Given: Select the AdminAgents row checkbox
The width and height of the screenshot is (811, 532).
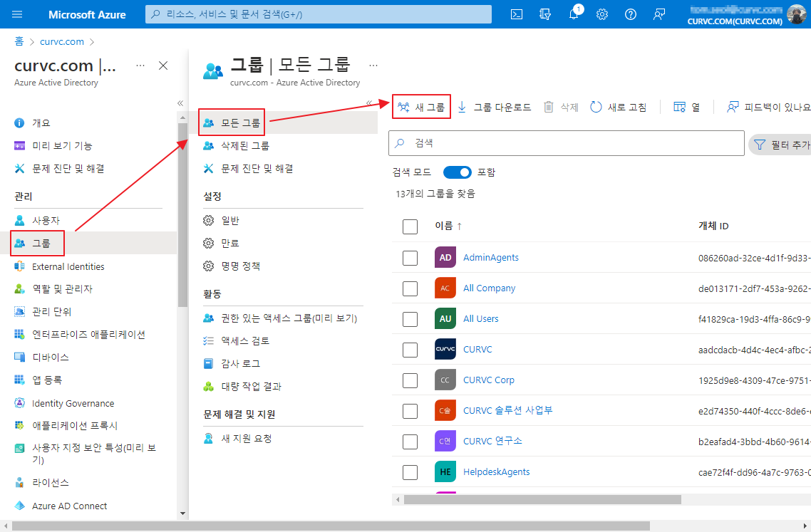Looking at the screenshot, I should (x=410, y=258).
